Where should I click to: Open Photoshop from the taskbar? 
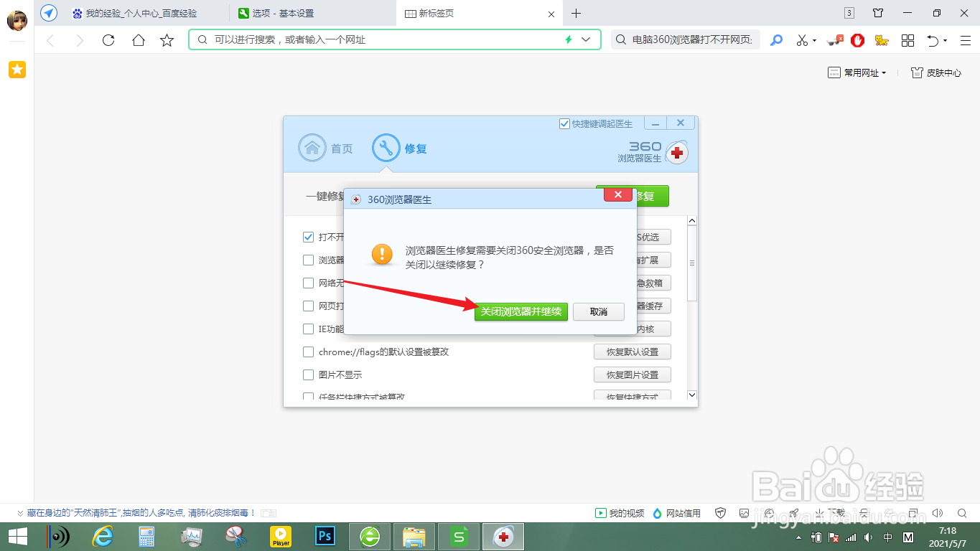click(x=325, y=537)
